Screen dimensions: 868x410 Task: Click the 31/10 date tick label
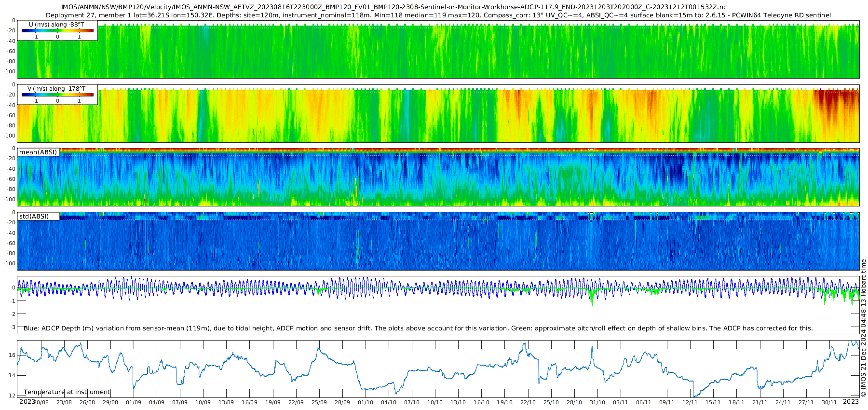[597, 402]
